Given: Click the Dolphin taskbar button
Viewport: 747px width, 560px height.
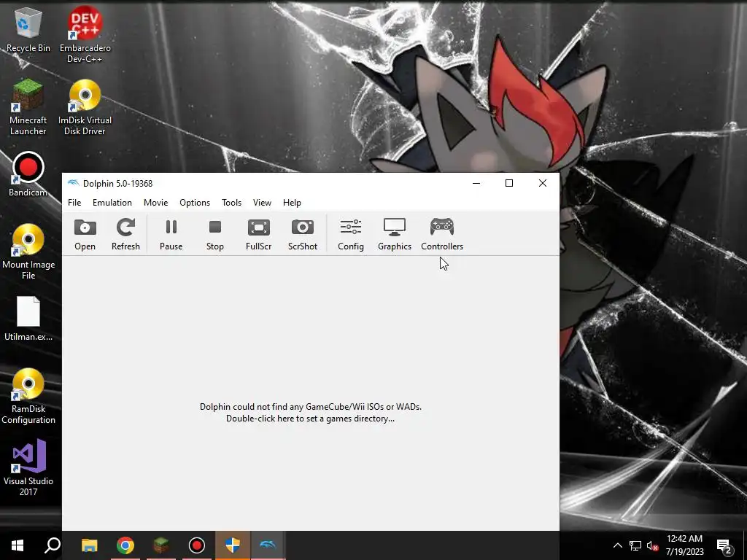Looking at the screenshot, I should coord(268,545).
